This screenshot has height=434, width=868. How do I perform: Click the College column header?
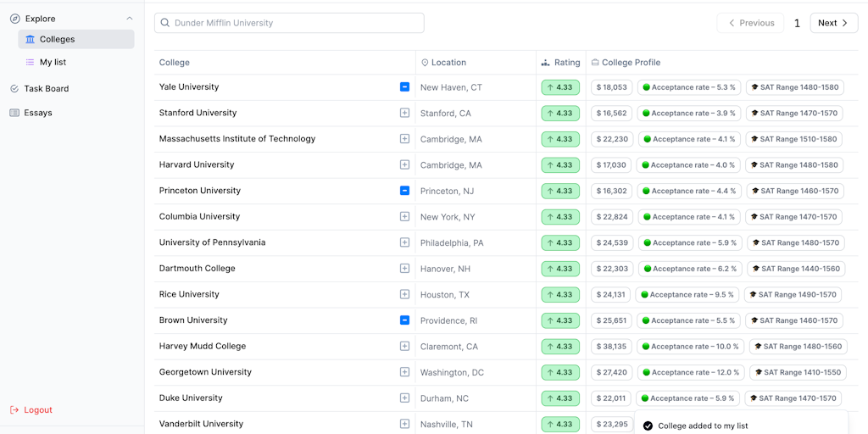point(175,63)
